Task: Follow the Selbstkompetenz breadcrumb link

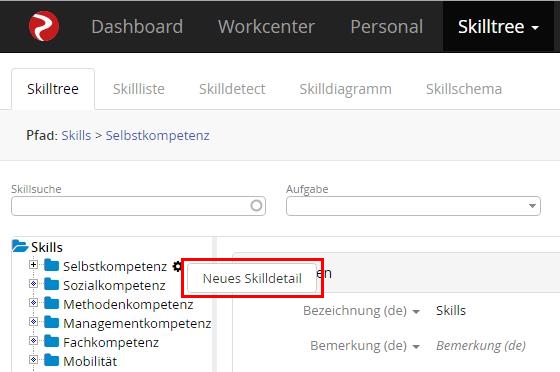Action: tap(158, 136)
